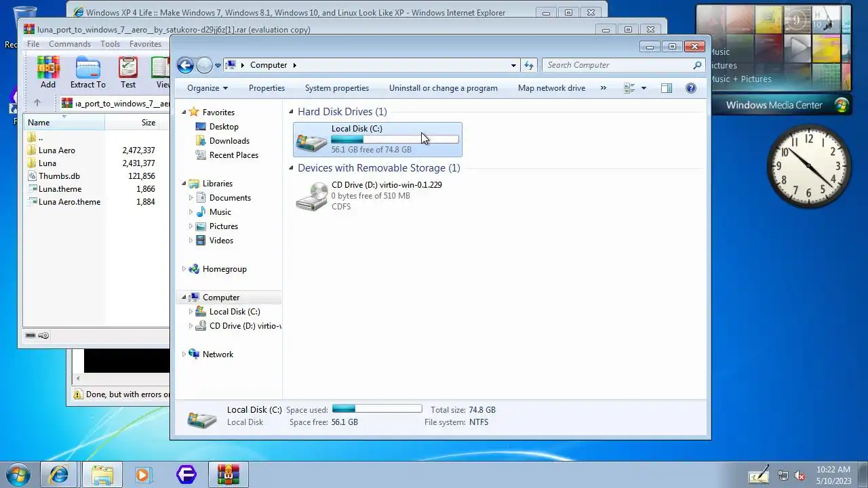Click WinRAR Add toolbar icon
This screenshot has height=488, width=868.
(48, 73)
